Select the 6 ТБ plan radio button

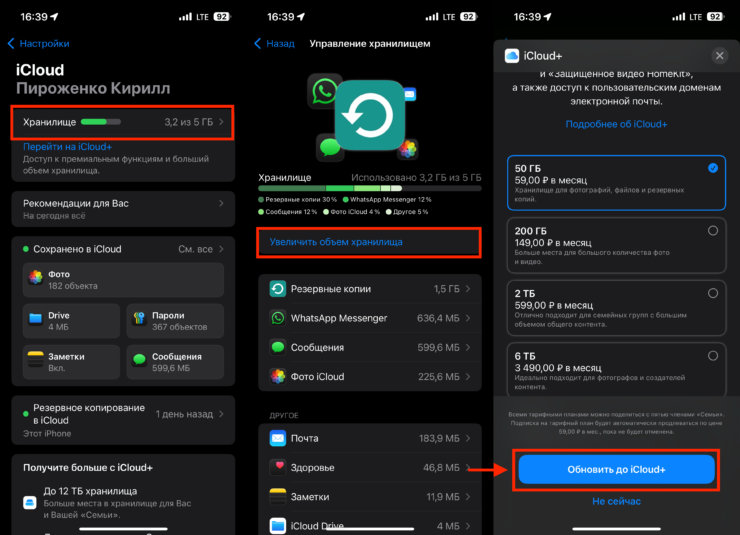tap(713, 356)
